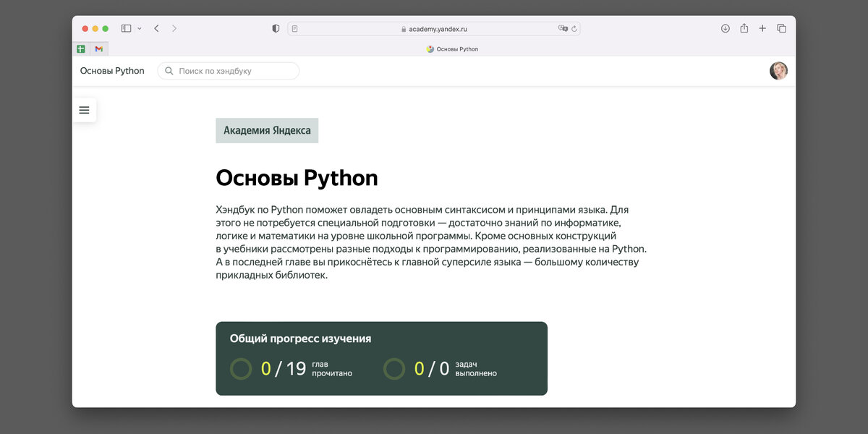Select the Основы Python tab
The image size is (868, 434).
(452, 49)
